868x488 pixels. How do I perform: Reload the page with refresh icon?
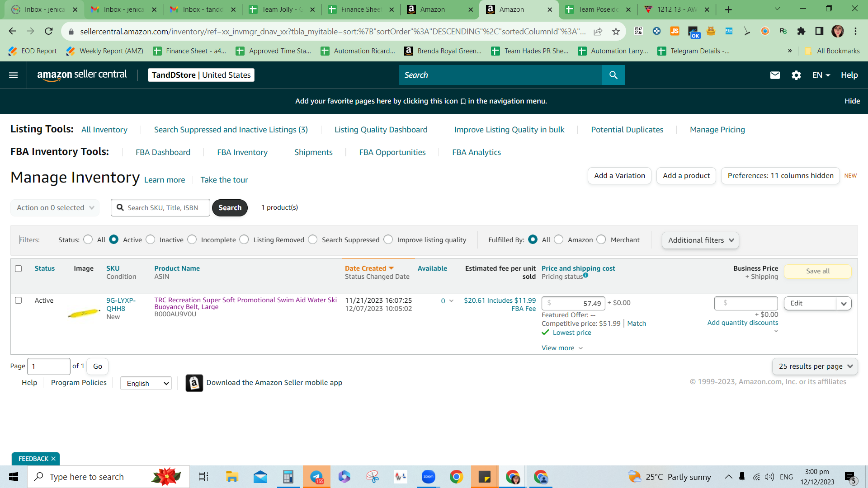click(x=49, y=31)
